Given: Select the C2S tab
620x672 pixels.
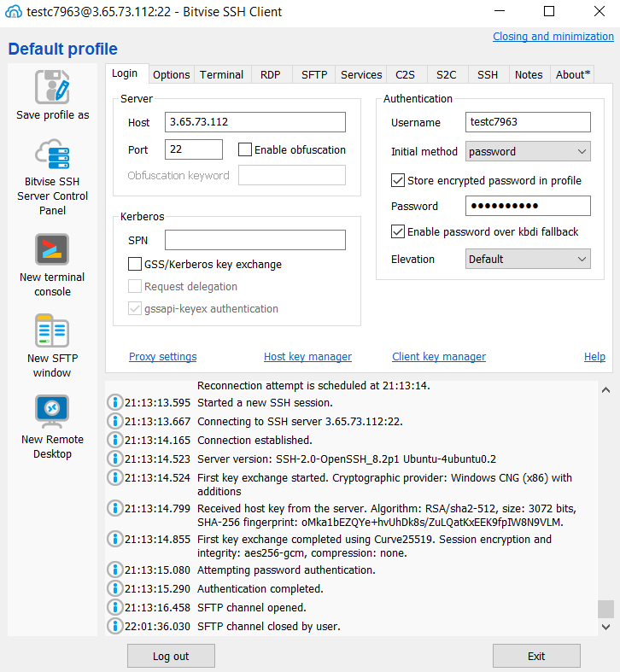Looking at the screenshot, I should tap(405, 74).
